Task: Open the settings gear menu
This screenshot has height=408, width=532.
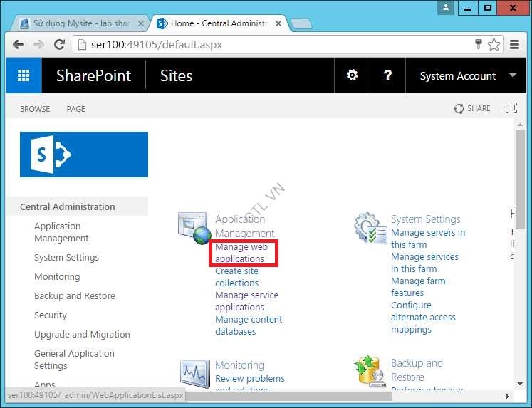Action: (x=352, y=75)
